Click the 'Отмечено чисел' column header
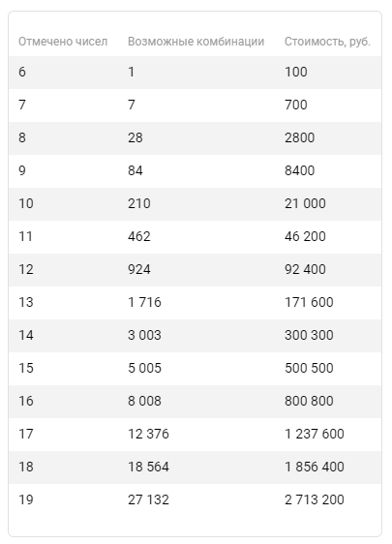The image size is (392, 544). pyautogui.click(x=63, y=42)
